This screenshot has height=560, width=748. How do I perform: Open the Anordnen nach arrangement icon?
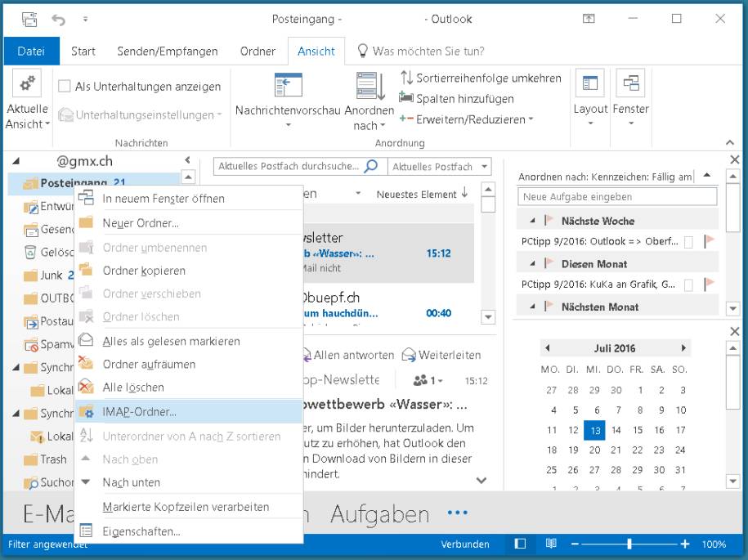(x=370, y=87)
